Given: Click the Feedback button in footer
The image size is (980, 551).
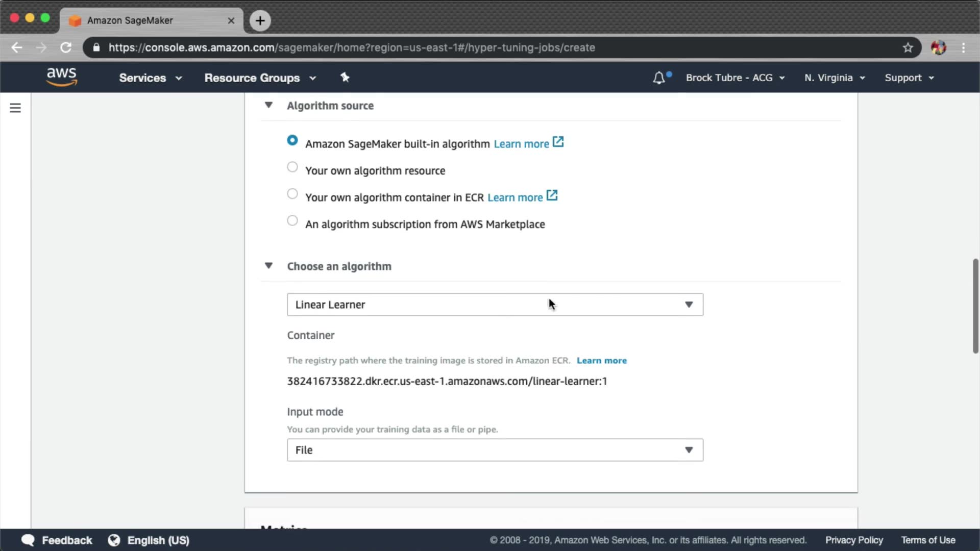Looking at the screenshot, I should pos(57,540).
